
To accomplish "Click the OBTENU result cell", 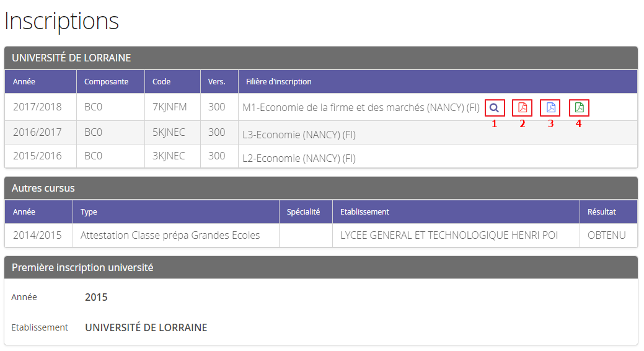I will pos(606,236).
